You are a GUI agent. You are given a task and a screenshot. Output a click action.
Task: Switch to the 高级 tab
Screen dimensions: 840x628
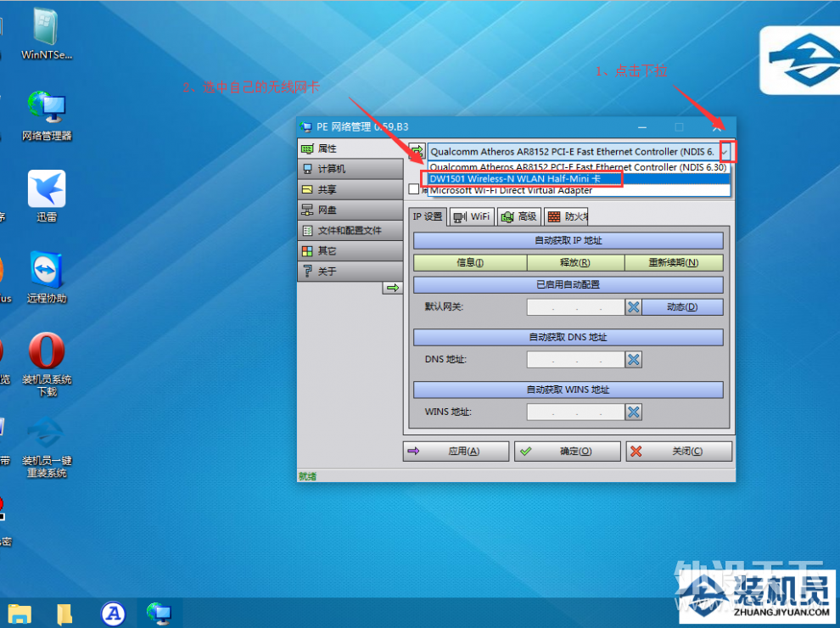click(519, 216)
